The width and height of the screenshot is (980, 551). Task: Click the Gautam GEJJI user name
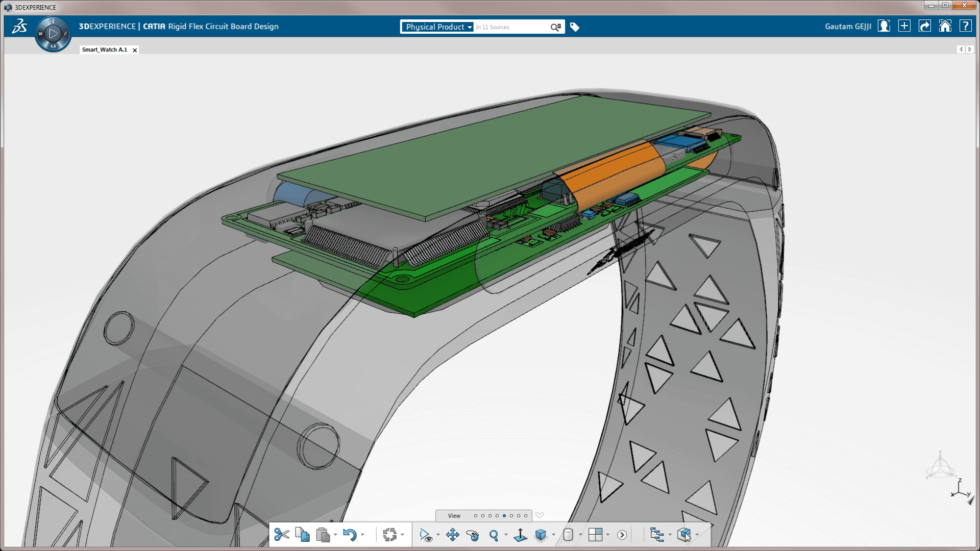848,27
